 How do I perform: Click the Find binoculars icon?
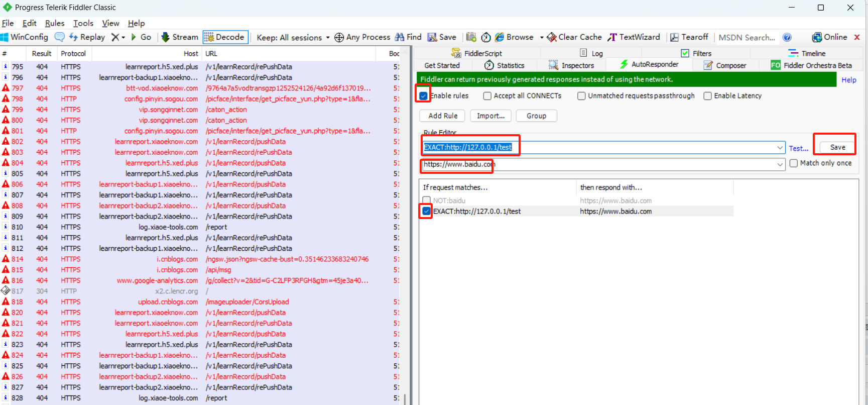(400, 37)
